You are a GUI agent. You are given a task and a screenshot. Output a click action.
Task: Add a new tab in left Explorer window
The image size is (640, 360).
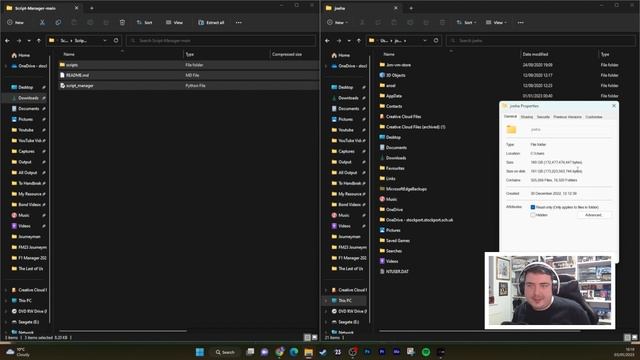pyautogui.click(x=91, y=8)
